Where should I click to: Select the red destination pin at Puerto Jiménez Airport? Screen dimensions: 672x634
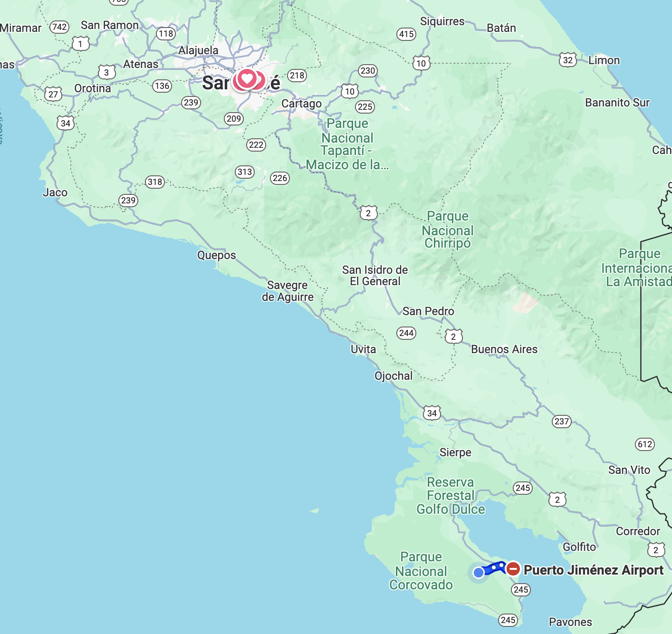(513, 569)
